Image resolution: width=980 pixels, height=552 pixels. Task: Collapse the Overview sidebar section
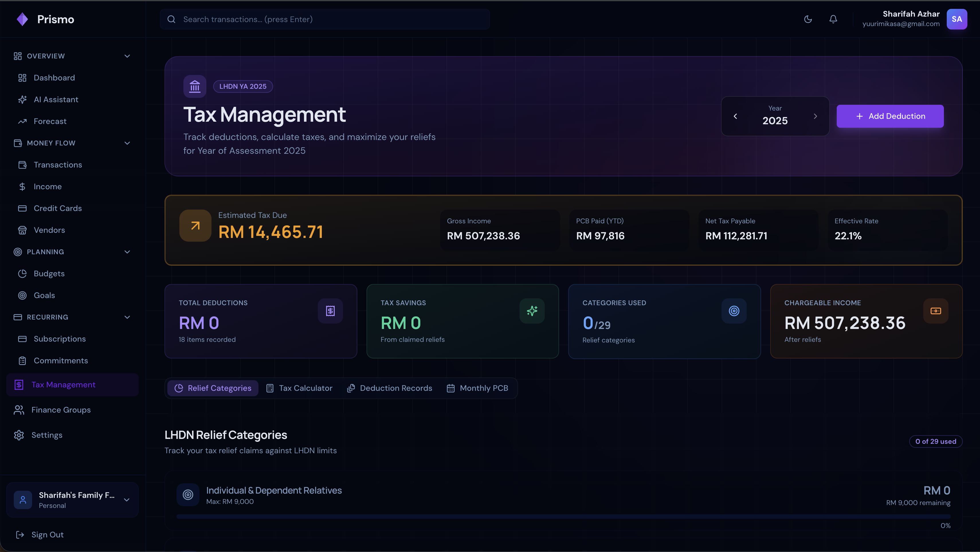127,56
